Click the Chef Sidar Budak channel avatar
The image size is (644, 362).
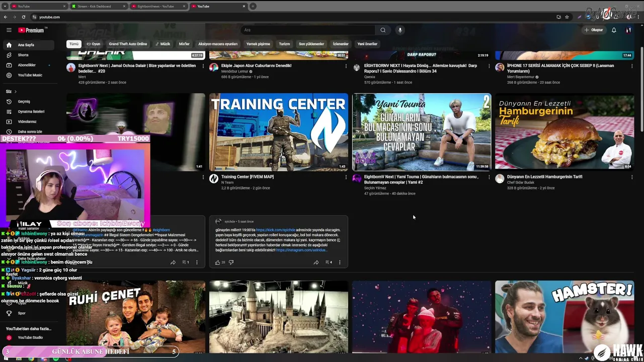point(500,178)
